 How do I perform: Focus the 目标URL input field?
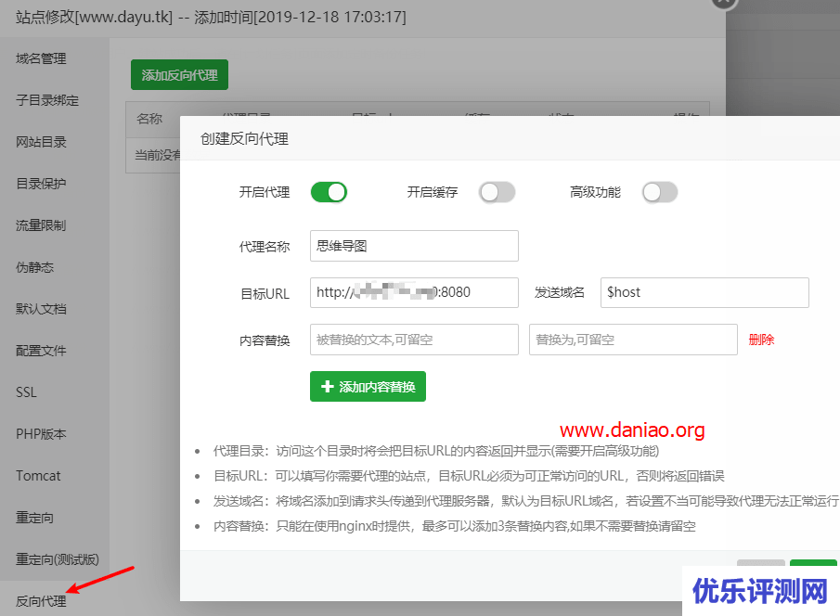coord(414,292)
